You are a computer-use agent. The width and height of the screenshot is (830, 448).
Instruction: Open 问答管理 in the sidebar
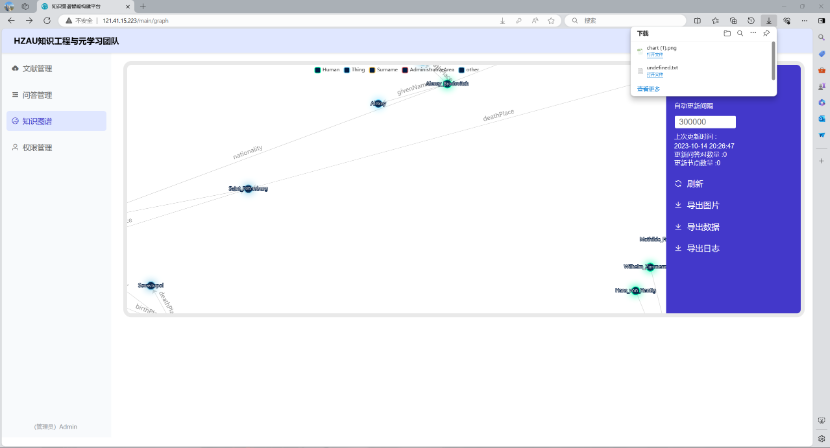pyautogui.click(x=37, y=95)
